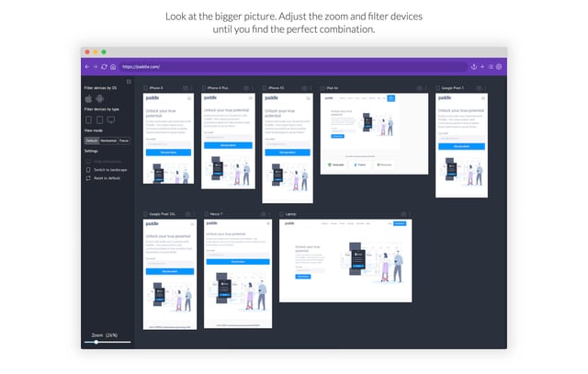
Task: Click the iPad Air preview page thumbnail
Action: pyautogui.click(x=374, y=134)
